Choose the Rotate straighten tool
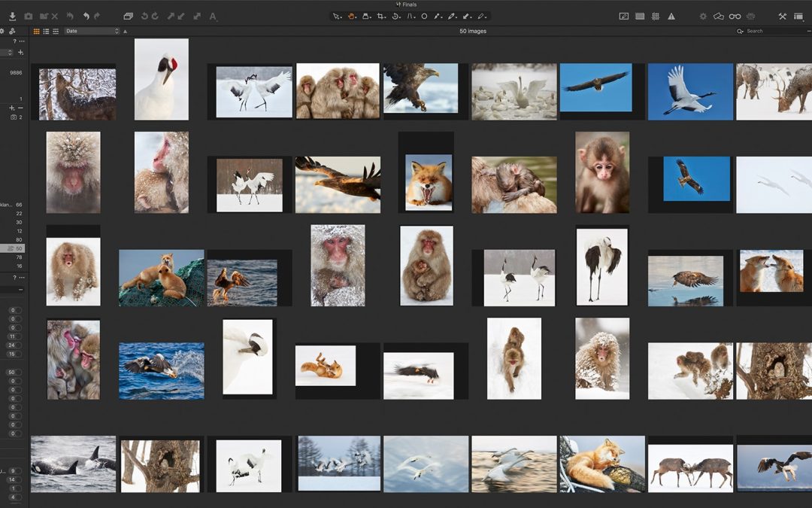This screenshot has height=508, width=812. pos(395,16)
